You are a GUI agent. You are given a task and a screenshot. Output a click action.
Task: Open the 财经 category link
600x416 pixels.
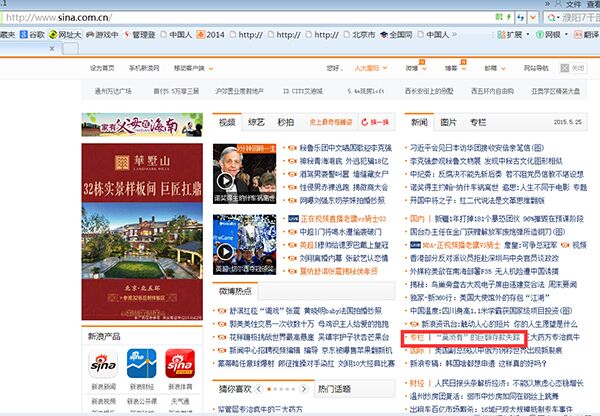[417, 383]
